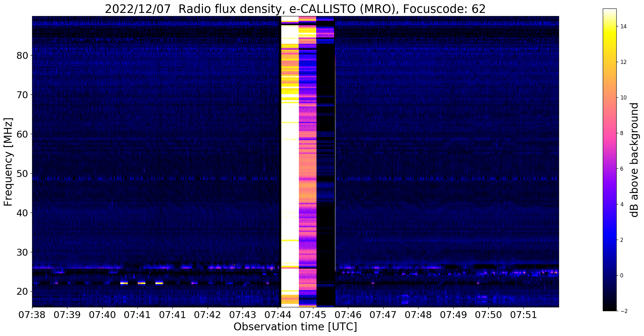Viewport: 644px width, 336px height.
Task: Click the 07:45 time tick label
Action: coord(313,315)
